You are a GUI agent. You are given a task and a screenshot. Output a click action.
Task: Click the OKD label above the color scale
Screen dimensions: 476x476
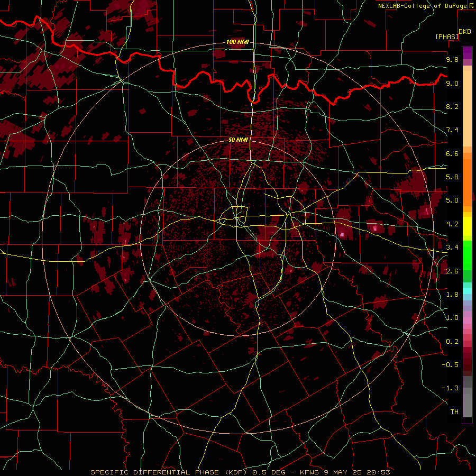coord(464,32)
